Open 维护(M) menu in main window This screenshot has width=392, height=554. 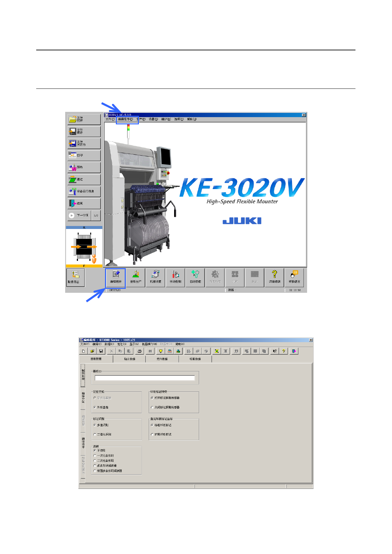166,119
